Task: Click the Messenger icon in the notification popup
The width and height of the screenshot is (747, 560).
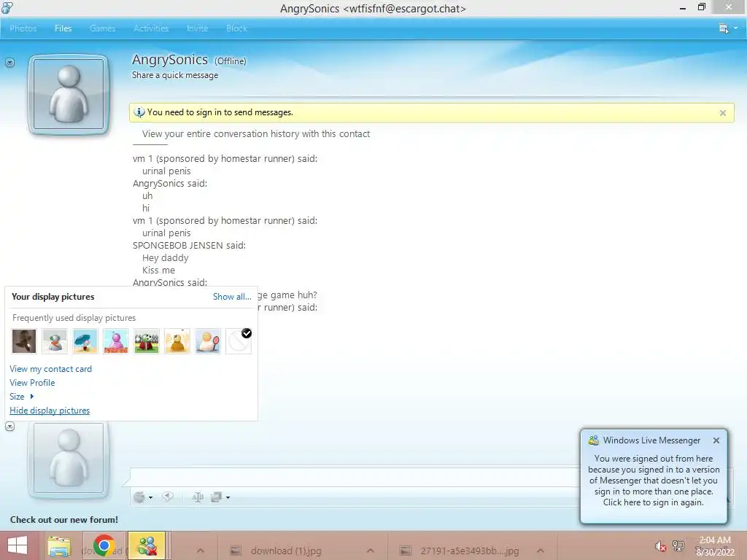Action: pos(594,440)
